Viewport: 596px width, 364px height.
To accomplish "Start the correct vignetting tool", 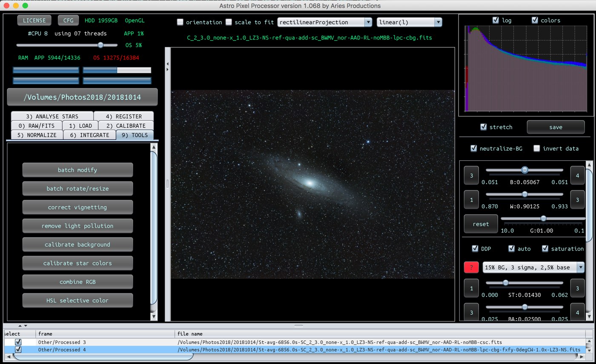I will (x=77, y=208).
